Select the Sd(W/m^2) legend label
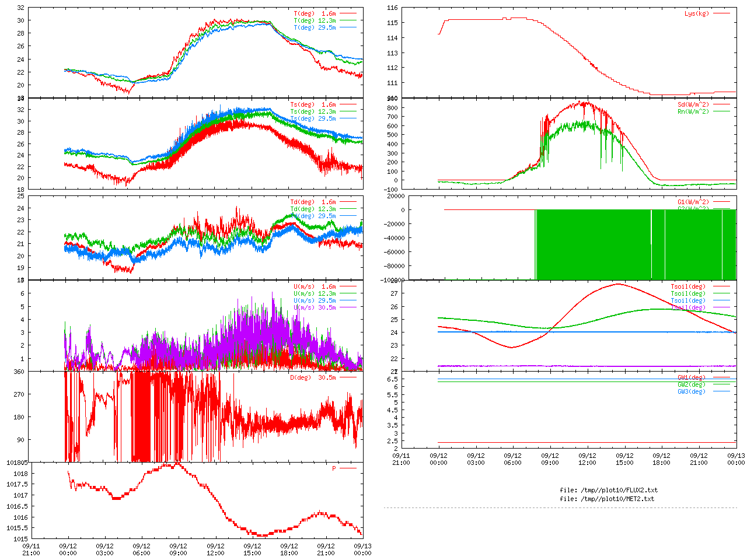The height and width of the screenshot is (560, 747). click(x=693, y=104)
